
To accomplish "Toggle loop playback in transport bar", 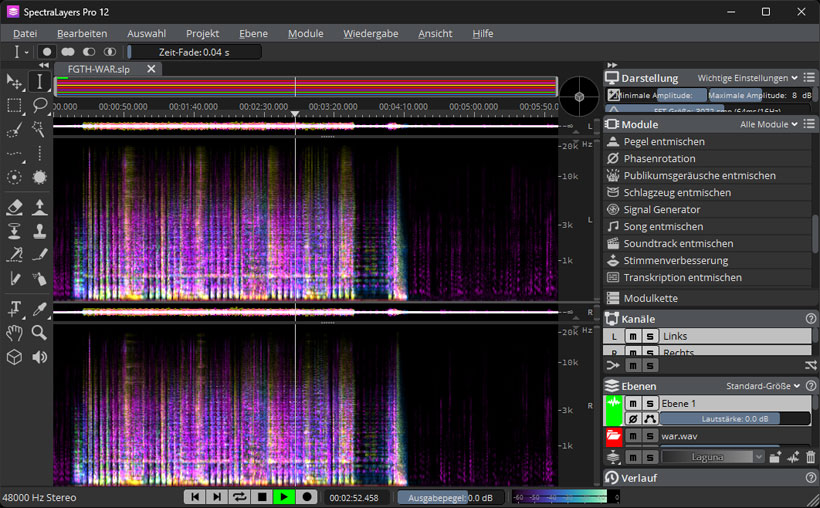I will point(240,497).
